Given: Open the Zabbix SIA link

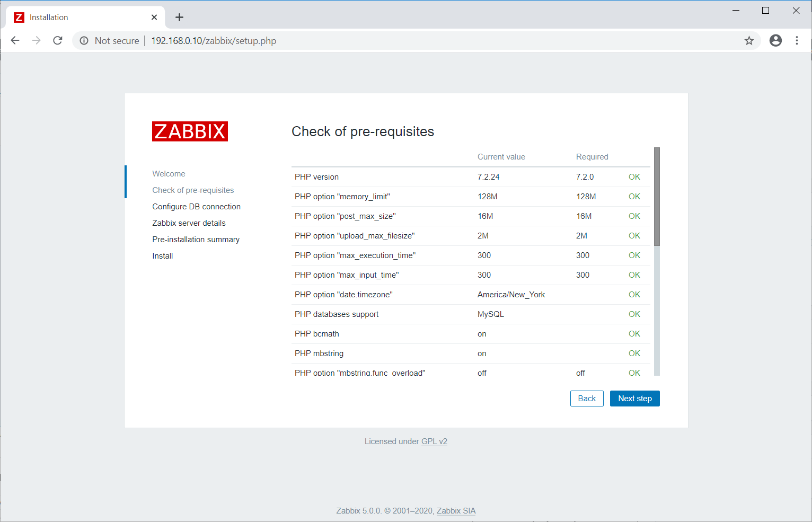Looking at the screenshot, I should pos(456,511).
